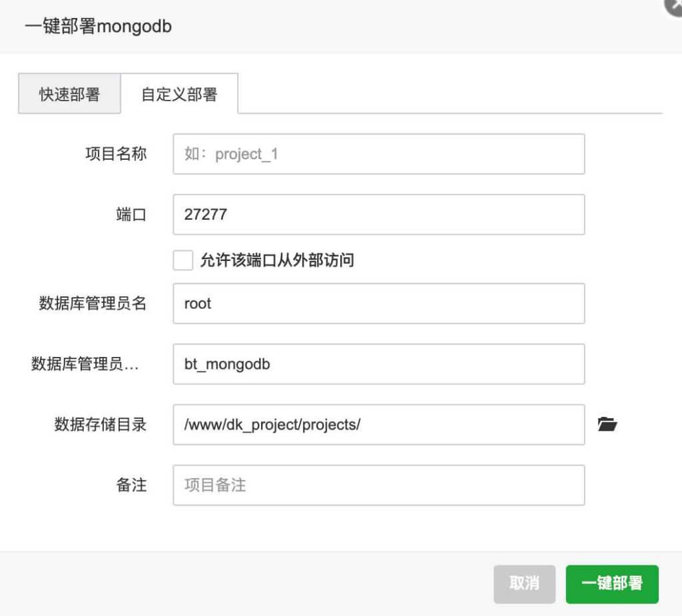The width and height of the screenshot is (682, 616).
Task: Switch to the 快速部署 tab
Action: coord(69,94)
